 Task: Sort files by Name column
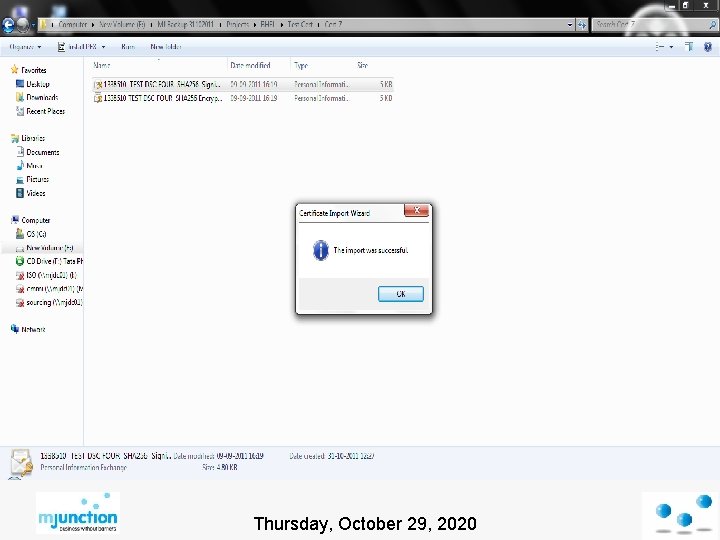102,65
